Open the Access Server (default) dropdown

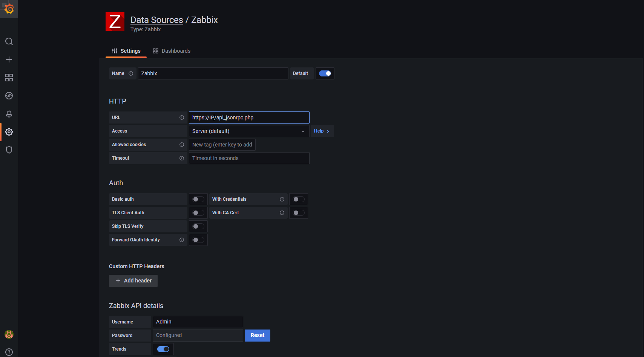click(x=249, y=131)
